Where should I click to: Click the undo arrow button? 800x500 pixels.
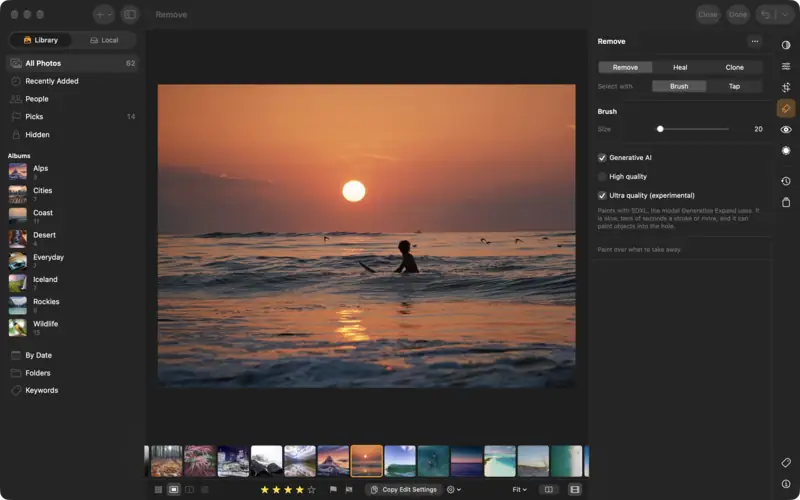[765, 14]
